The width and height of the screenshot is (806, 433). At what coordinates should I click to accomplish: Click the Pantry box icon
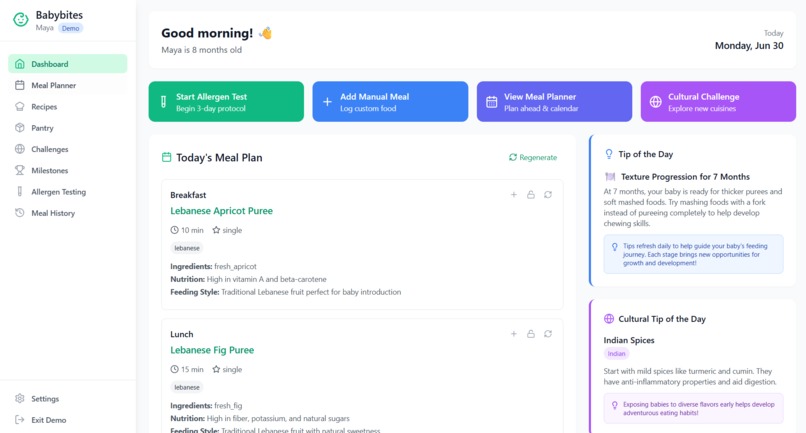click(x=20, y=128)
